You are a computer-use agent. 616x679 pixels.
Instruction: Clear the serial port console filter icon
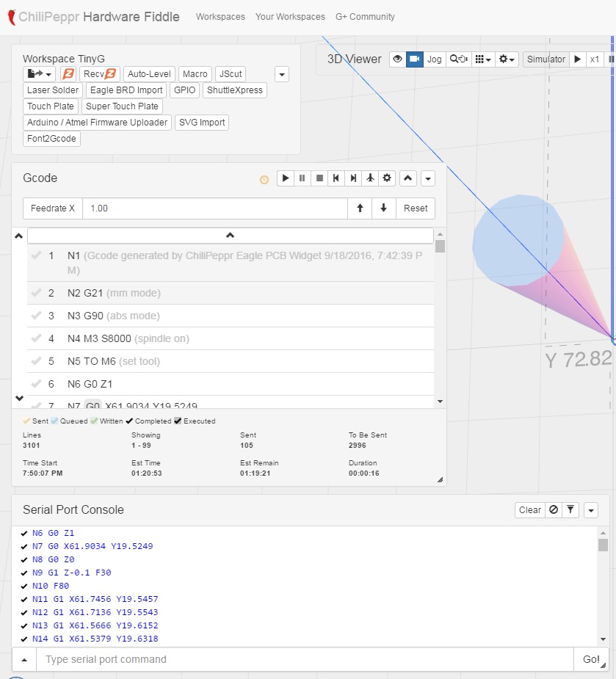(570, 510)
